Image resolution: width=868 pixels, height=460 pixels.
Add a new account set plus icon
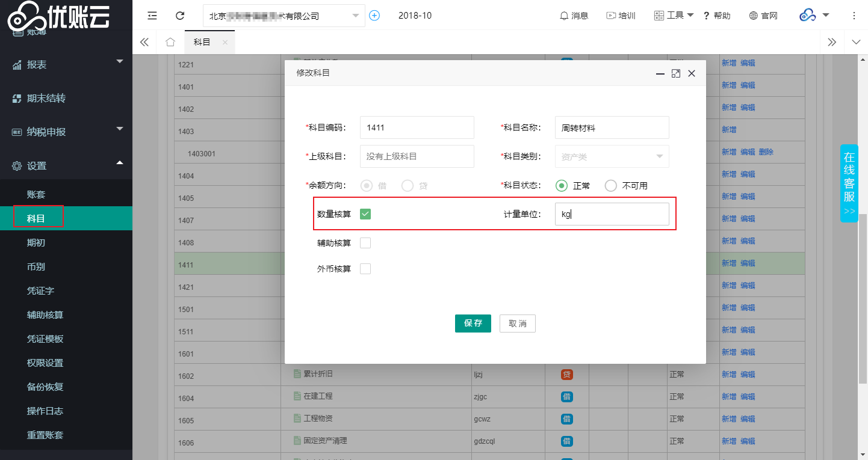point(374,16)
